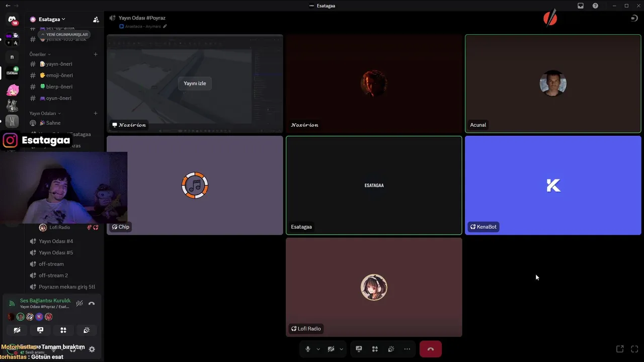Focus the Esatagaa participant tile
This screenshot has height=362, width=644.
374,185
